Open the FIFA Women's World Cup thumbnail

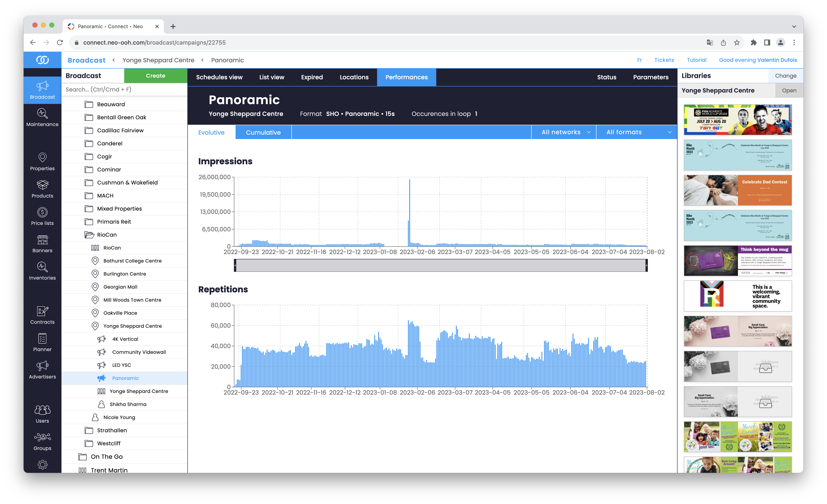737,120
